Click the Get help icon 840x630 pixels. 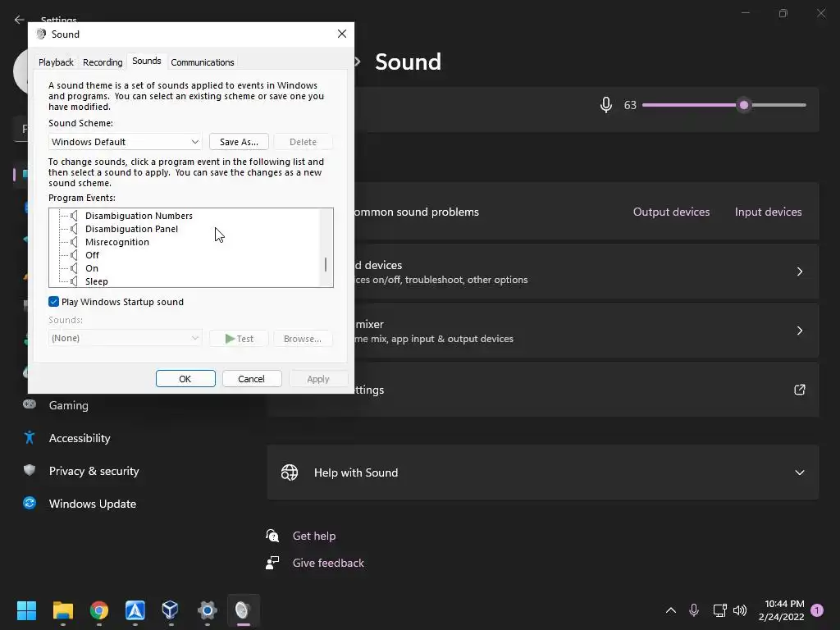pyautogui.click(x=272, y=535)
